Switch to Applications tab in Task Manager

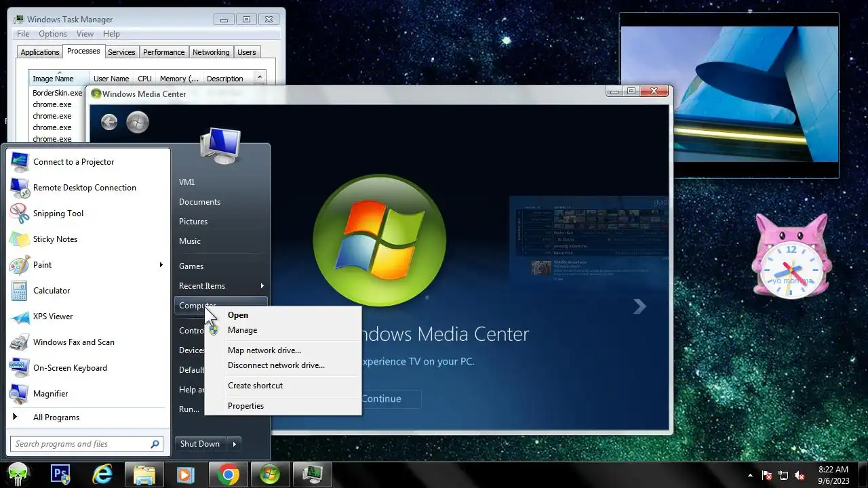40,52
